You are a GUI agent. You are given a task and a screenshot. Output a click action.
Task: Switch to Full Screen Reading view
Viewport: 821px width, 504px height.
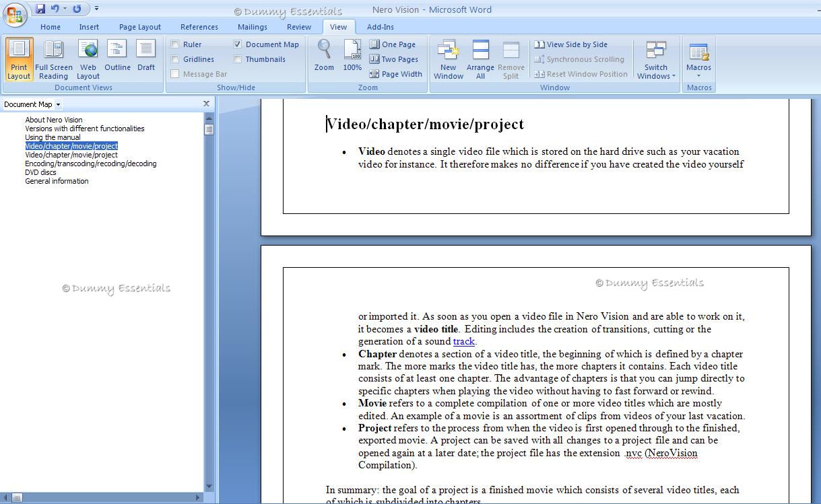[x=54, y=59]
